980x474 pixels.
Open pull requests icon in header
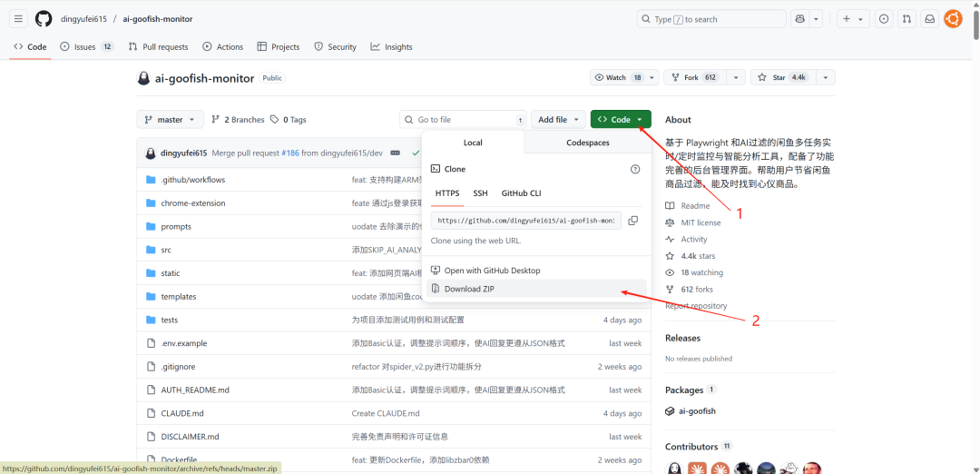[x=906, y=19]
